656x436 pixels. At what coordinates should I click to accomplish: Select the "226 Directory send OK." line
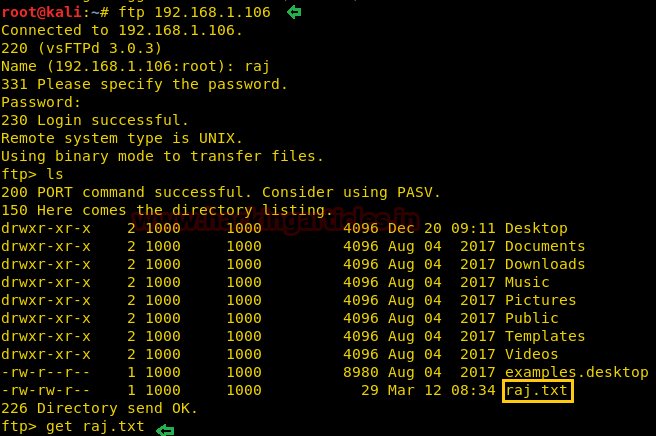(100, 408)
